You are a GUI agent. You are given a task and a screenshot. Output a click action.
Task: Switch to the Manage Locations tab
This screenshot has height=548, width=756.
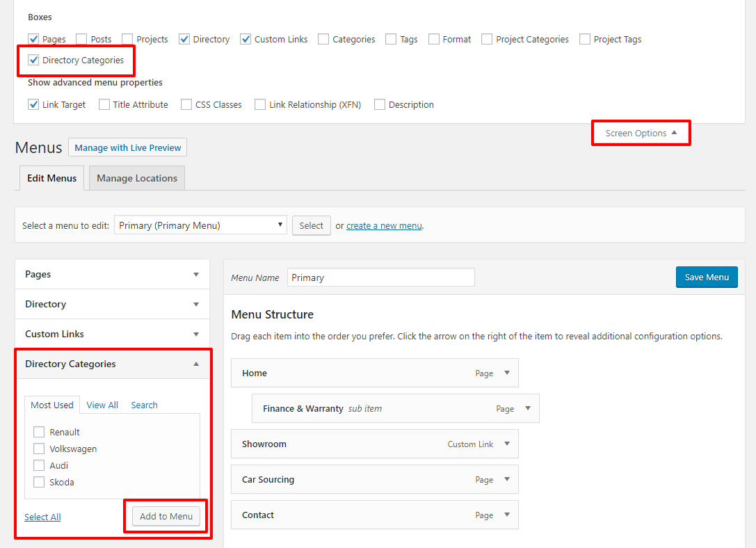pos(136,178)
